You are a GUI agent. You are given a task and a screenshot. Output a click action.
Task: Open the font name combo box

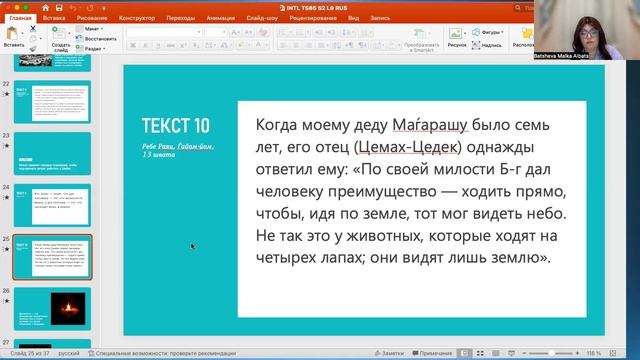pyautogui.click(x=164, y=32)
